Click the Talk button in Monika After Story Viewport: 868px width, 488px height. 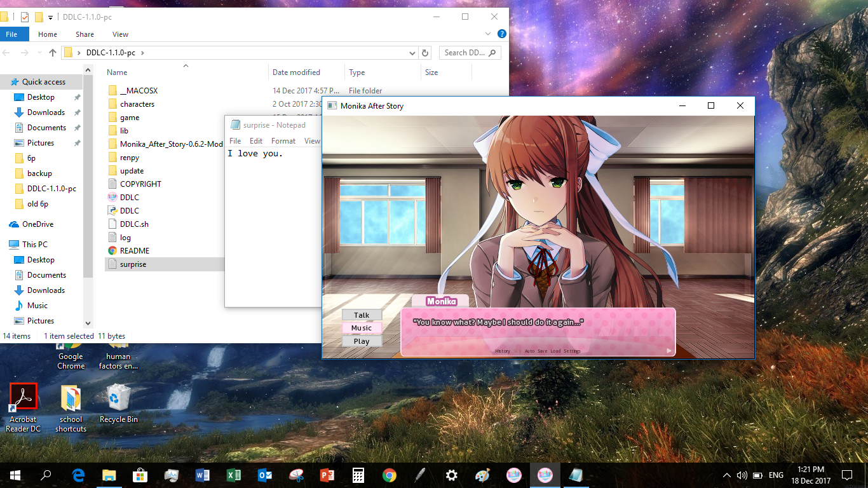[x=362, y=315]
